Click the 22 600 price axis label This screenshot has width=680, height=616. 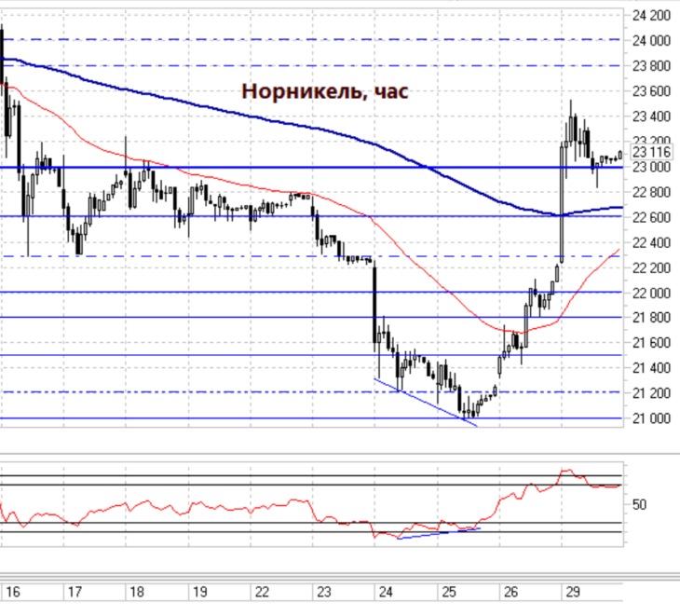click(651, 217)
